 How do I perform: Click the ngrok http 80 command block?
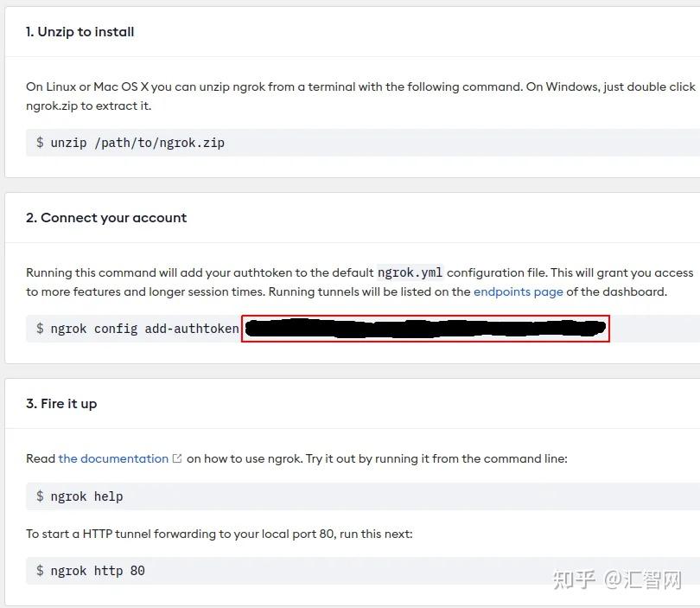[363, 571]
